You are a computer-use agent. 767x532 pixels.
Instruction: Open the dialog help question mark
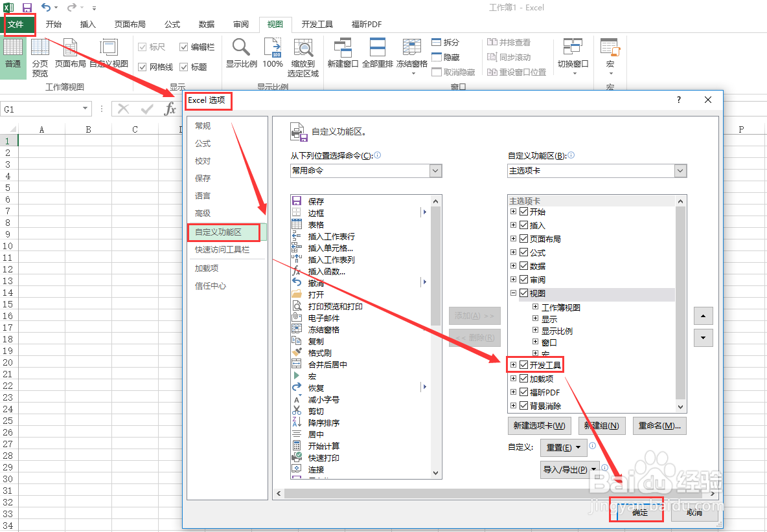click(x=678, y=100)
